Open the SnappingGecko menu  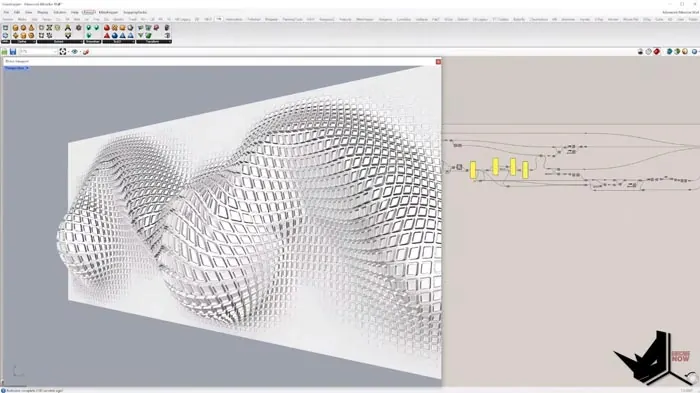click(135, 12)
